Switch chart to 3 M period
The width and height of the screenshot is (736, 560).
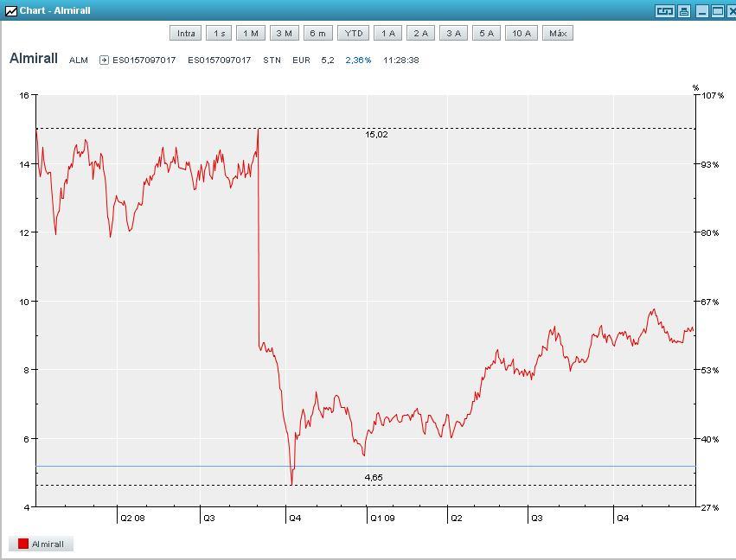pyautogui.click(x=284, y=34)
